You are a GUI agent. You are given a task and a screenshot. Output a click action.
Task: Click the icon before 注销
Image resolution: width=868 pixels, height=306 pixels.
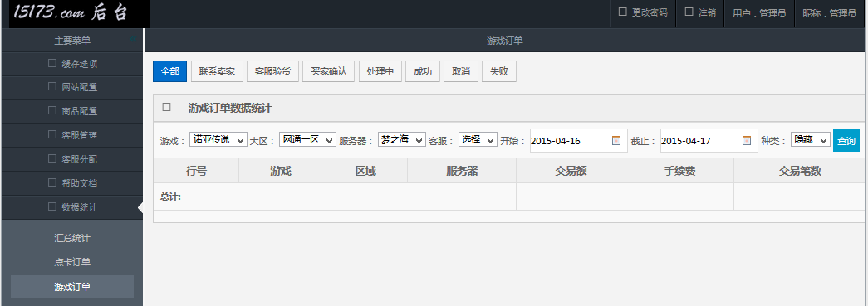click(689, 12)
